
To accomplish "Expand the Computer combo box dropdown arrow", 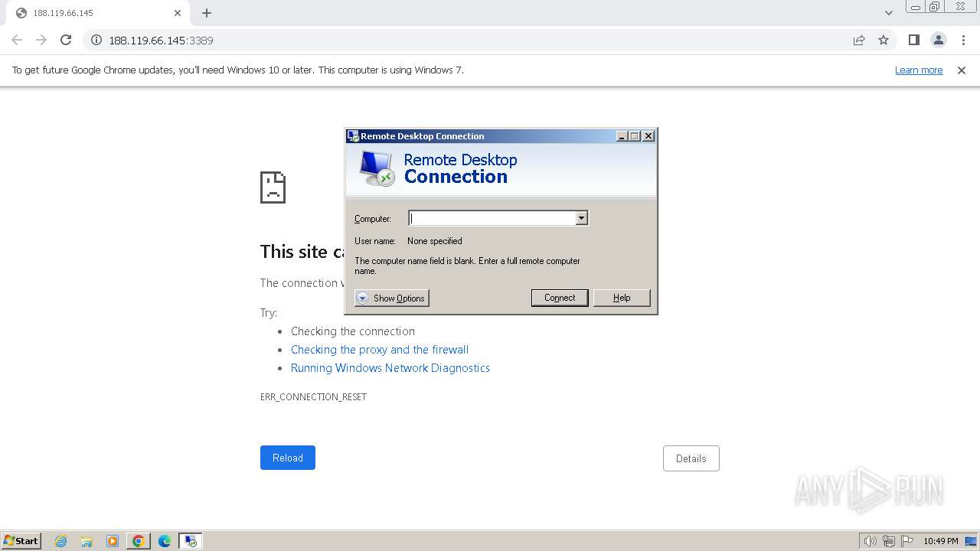I will click(x=581, y=218).
